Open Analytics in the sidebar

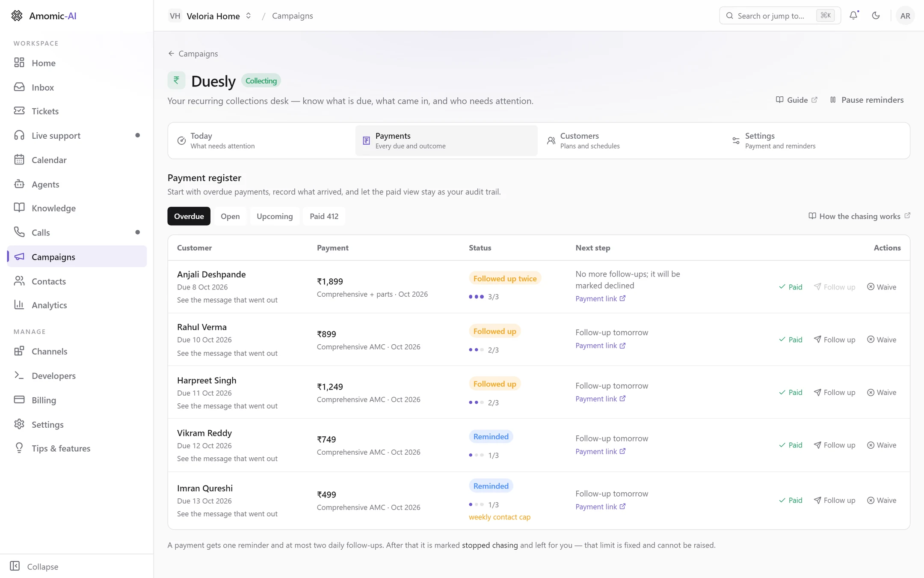77,305
